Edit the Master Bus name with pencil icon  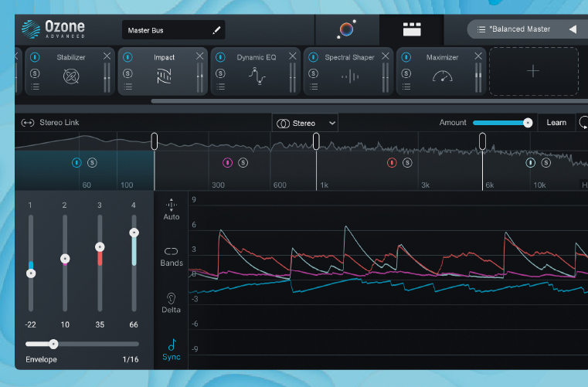216,30
